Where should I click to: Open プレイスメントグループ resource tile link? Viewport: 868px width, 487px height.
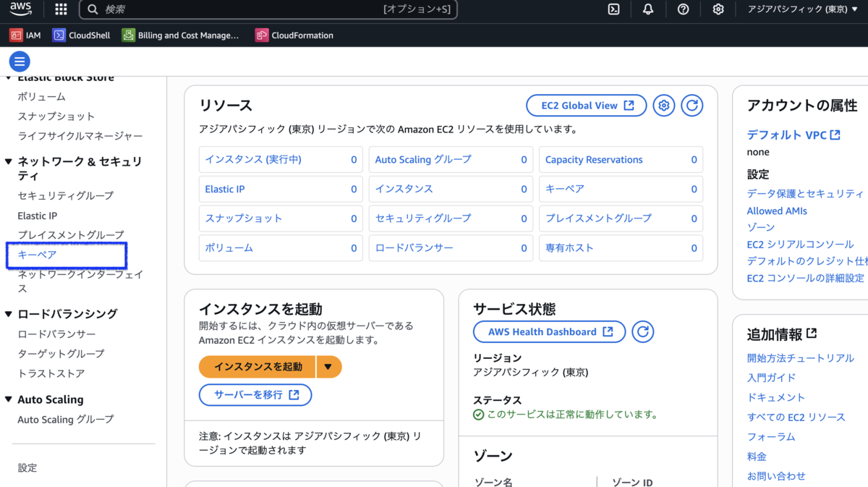coord(598,218)
